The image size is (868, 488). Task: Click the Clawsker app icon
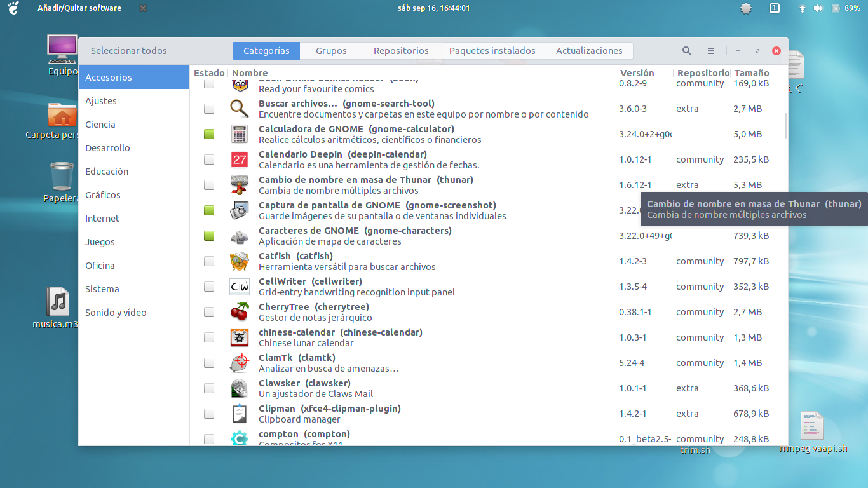(x=240, y=388)
